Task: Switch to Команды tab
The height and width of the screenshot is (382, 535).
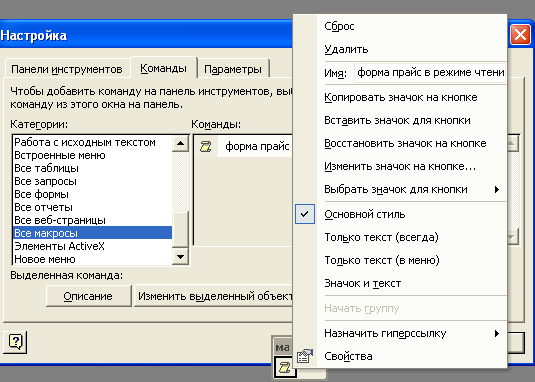Action: tap(163, 68)
